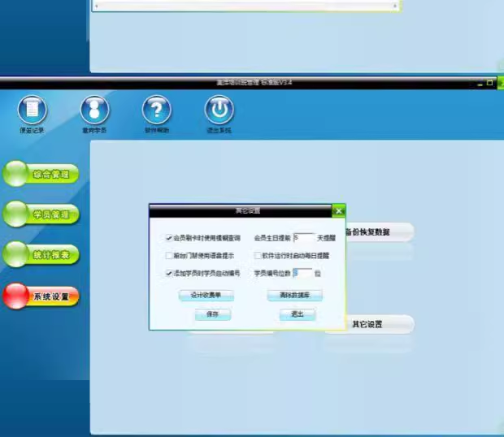Viewport: 504px width, 437px height.
Task: Select the red 系统设置 sidebar item
Action: 41,296
